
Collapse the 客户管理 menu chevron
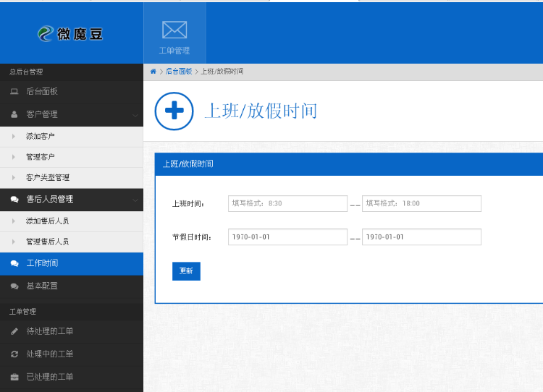coord(135,114)
